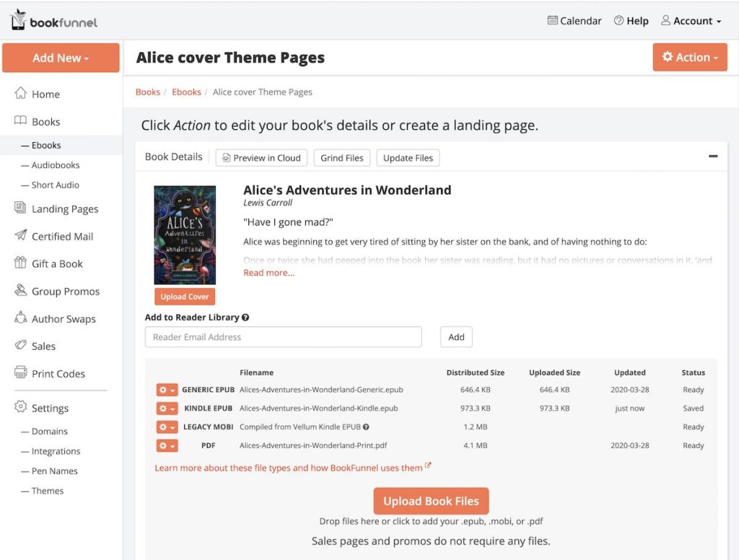Viewport: 739px width, 560px height.
Task: Click the Update Files button
Action: [408, 158]
